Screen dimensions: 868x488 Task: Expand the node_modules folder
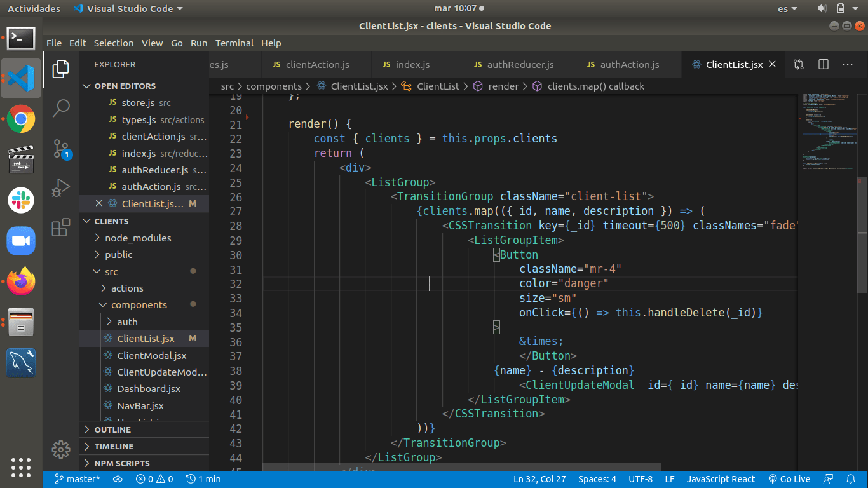137,238
